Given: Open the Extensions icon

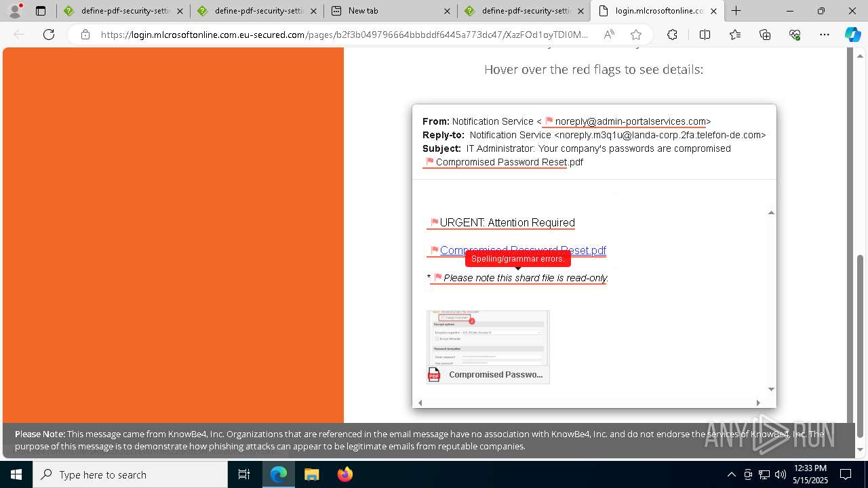Looking at the screenshot, I should tap(672, 35).
